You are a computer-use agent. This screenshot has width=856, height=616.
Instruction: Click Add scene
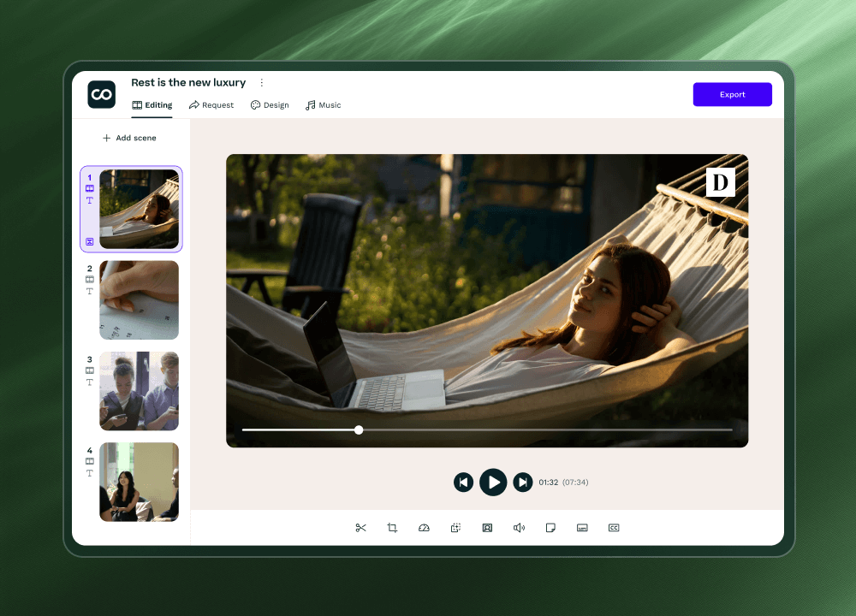pyautogui.click(x=129, y=138)
